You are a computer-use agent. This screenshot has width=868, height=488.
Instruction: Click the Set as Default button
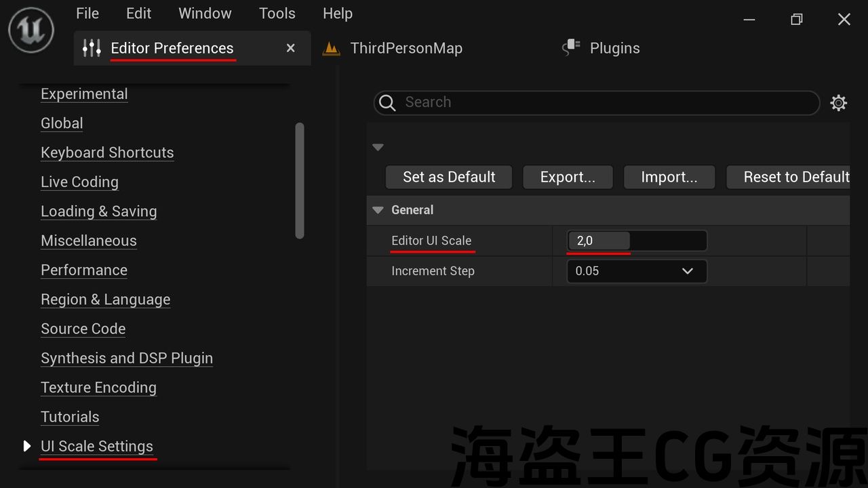(x=449, y=177)
